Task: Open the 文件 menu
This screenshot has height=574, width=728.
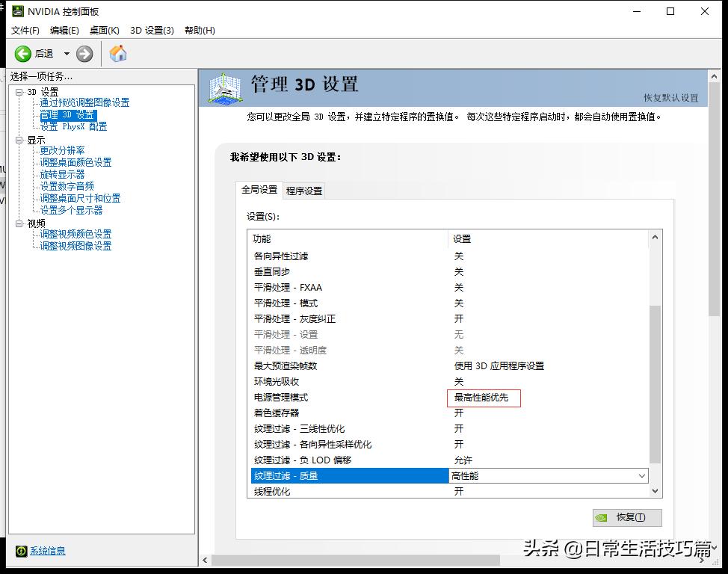Action: pos(25,30)
